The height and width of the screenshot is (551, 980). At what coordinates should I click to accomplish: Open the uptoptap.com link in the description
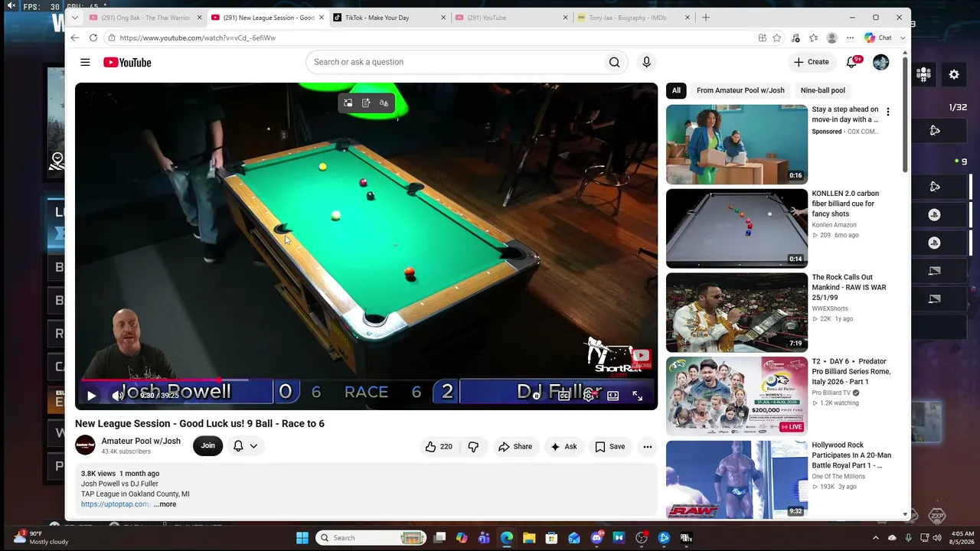click(x=116, y=504)
